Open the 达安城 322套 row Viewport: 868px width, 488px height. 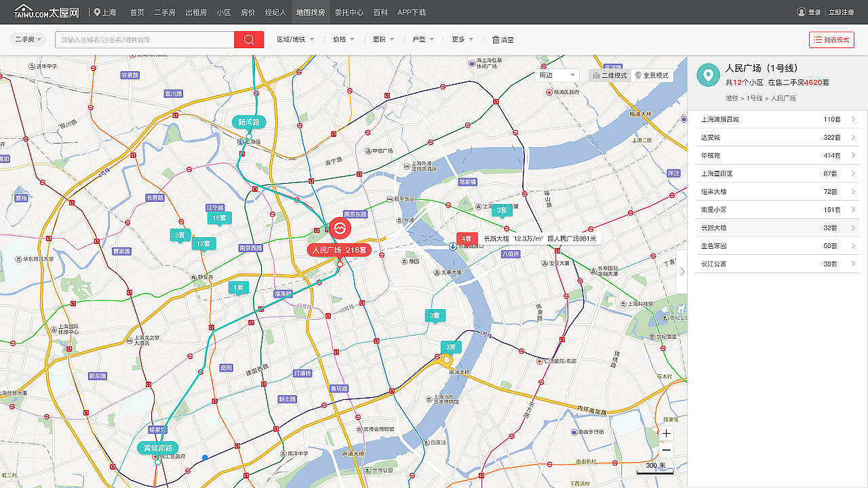click(778, 138)
